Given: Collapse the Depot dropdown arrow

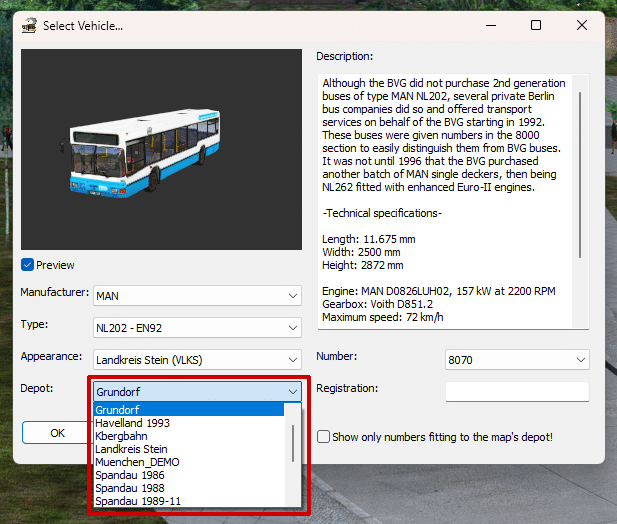Looking at the screenshot, I should (x=292, y=391).
